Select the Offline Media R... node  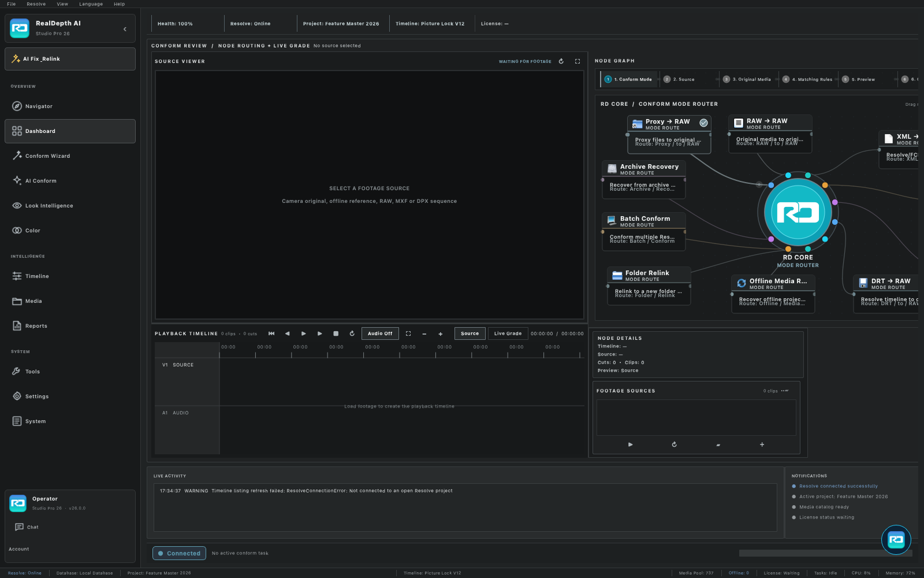(x=773, y=294)
